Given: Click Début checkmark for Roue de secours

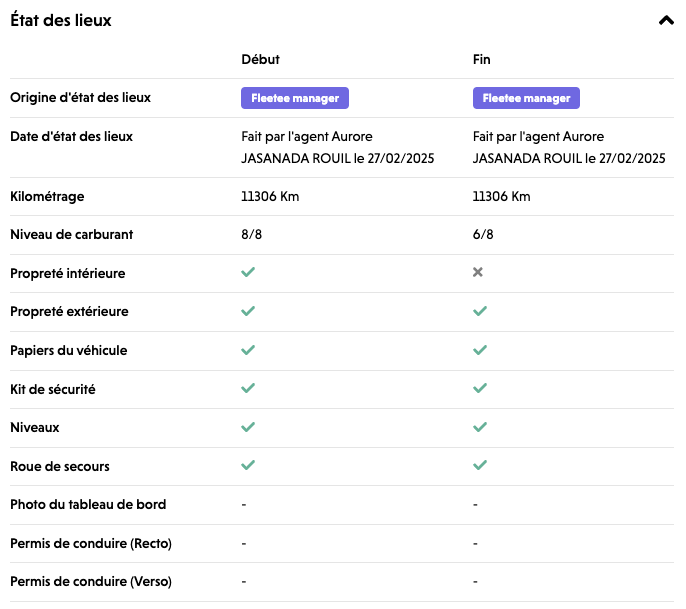Looking at the screenshot, I should (x=248, y=465).
